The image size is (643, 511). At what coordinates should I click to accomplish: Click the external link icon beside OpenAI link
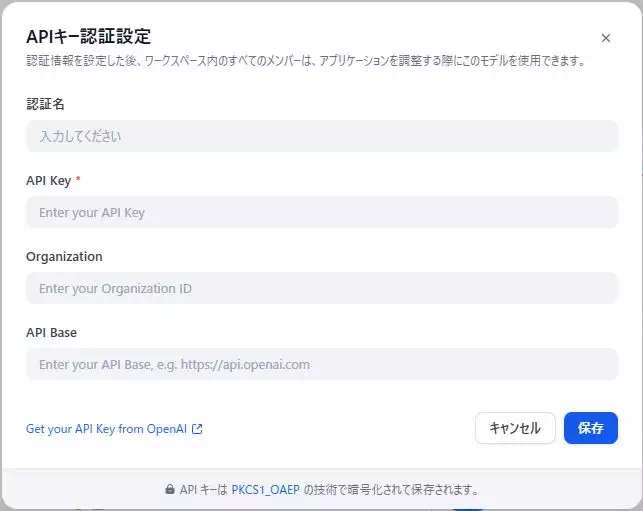(x=197, y=429)
